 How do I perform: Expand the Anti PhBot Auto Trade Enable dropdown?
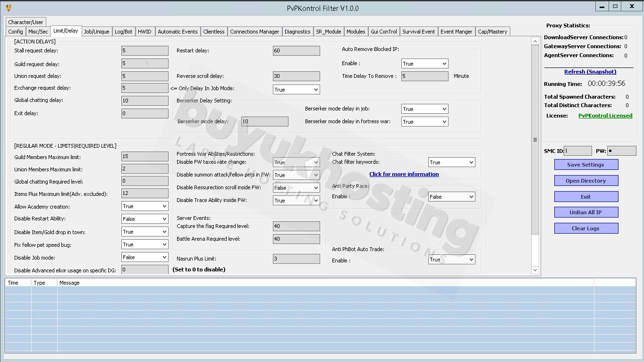pyautogui.click(x=451, y=259)
